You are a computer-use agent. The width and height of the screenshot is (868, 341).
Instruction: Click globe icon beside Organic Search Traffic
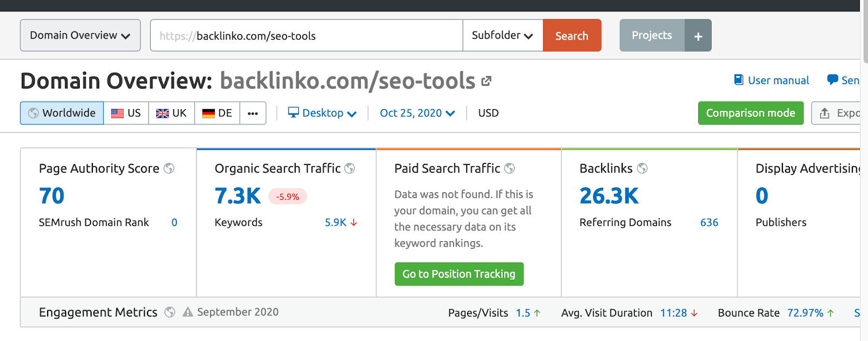coord(350,168)
